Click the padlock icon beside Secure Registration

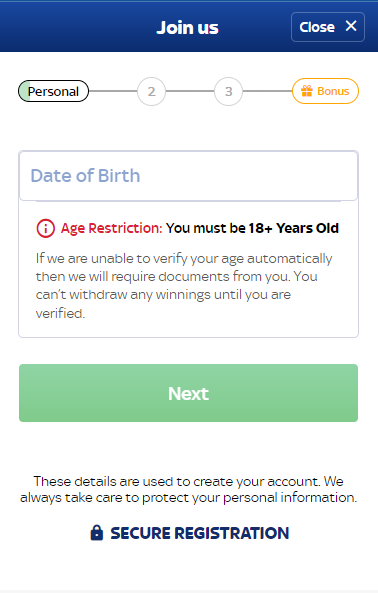(97, 532)
